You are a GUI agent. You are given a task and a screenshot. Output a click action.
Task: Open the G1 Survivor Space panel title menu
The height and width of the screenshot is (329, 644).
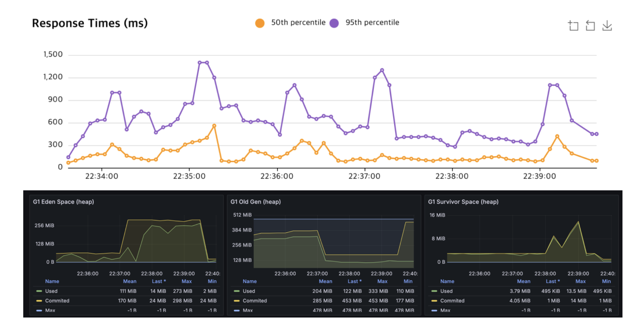463,202
